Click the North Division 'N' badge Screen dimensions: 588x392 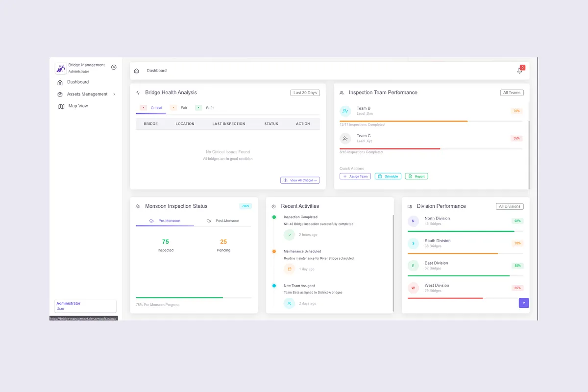413,221
